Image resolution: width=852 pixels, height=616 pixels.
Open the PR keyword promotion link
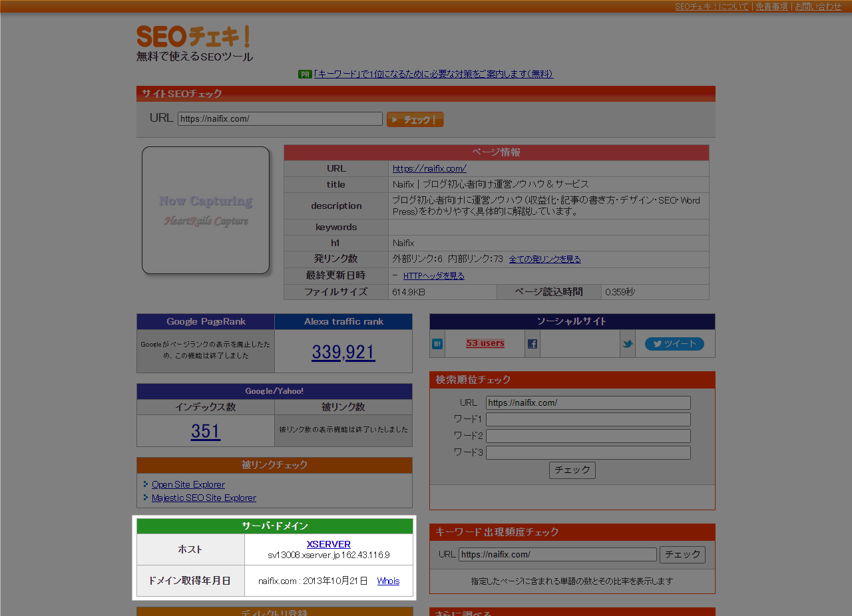pyautogui.click(x=433, y=74)
